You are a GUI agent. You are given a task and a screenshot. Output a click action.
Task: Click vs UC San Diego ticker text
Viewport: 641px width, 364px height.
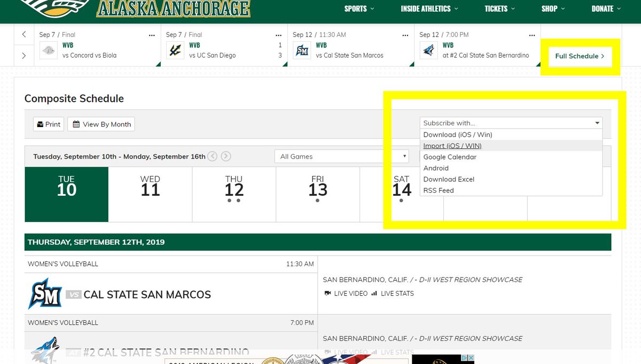click(212, 56)
